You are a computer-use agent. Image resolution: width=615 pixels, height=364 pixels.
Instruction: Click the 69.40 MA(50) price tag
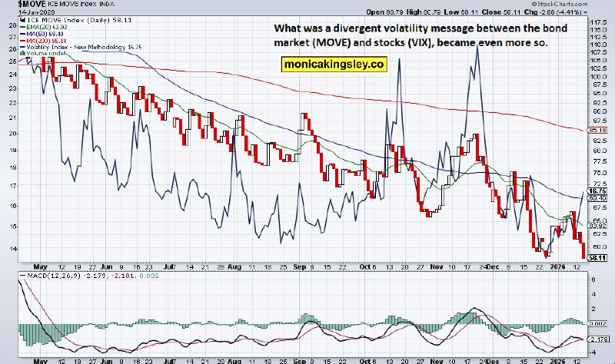point(598,199)
